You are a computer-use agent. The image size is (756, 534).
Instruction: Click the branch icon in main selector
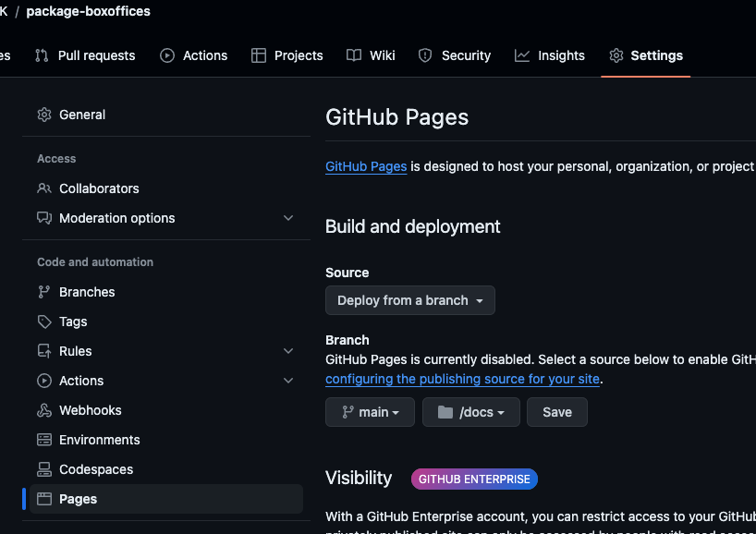348,412
